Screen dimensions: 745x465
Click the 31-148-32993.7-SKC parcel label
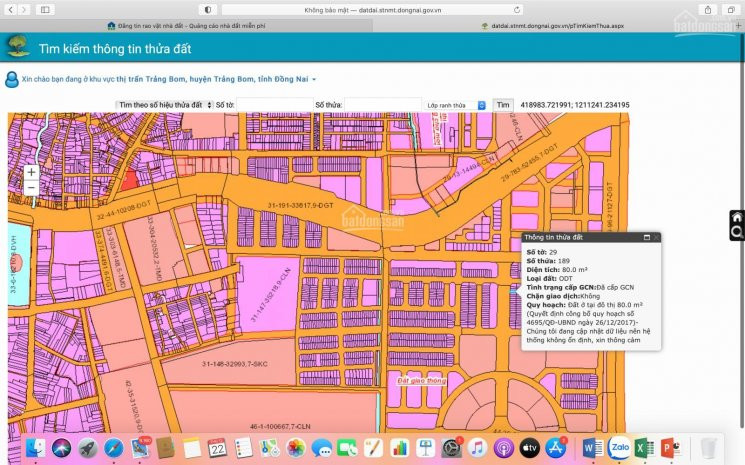[x=235, y=364]
